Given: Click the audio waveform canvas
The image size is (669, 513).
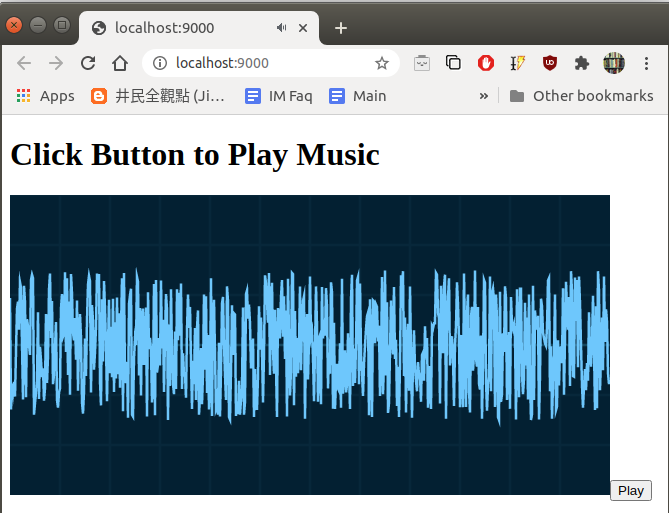Looking at the screenshot, I should (310, 345).
